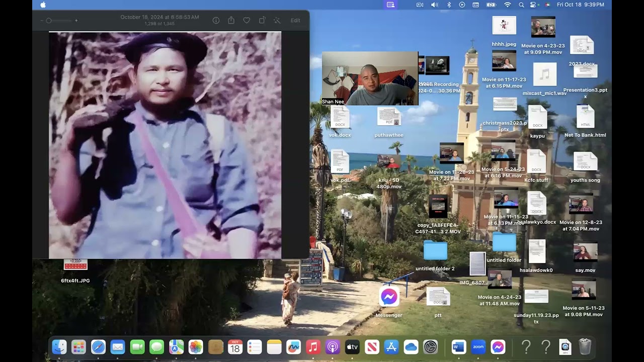Favorite the photo with the heart icon
The image size is (644, 362).
point(247,21)
